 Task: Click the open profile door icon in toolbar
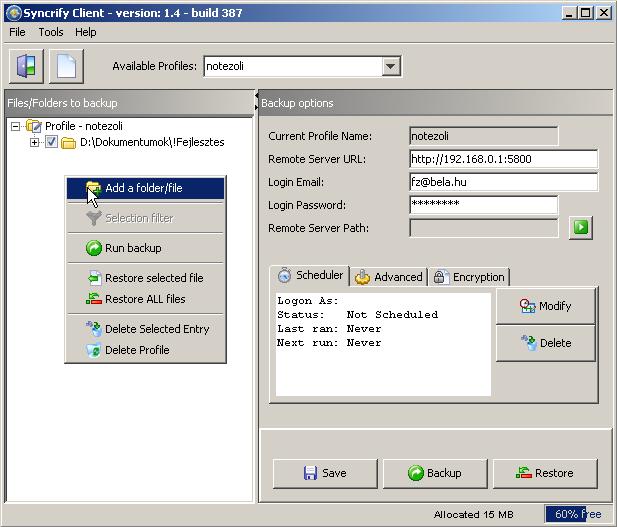(x=26, y=66)
